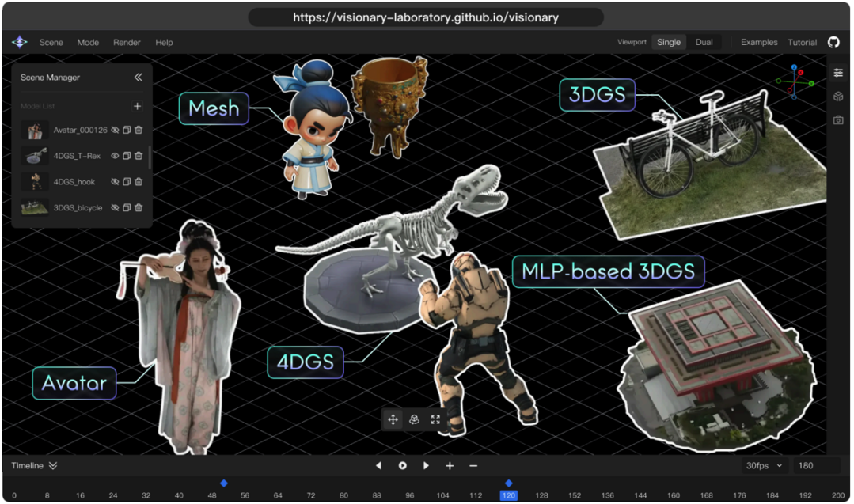Add a new model with the plus button
Image resolution: width=854 pixels, height=504 pixels.
pyautogui.click(x=137, y=105)
